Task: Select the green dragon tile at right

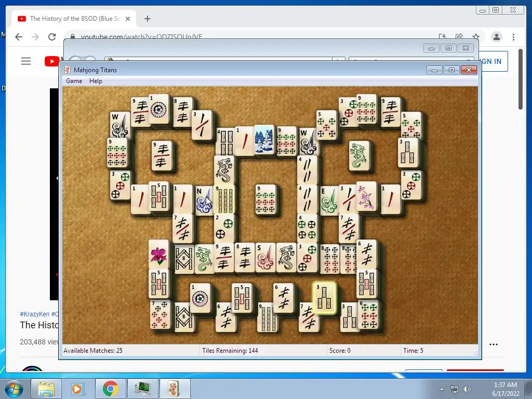Action: pos(360,156)
